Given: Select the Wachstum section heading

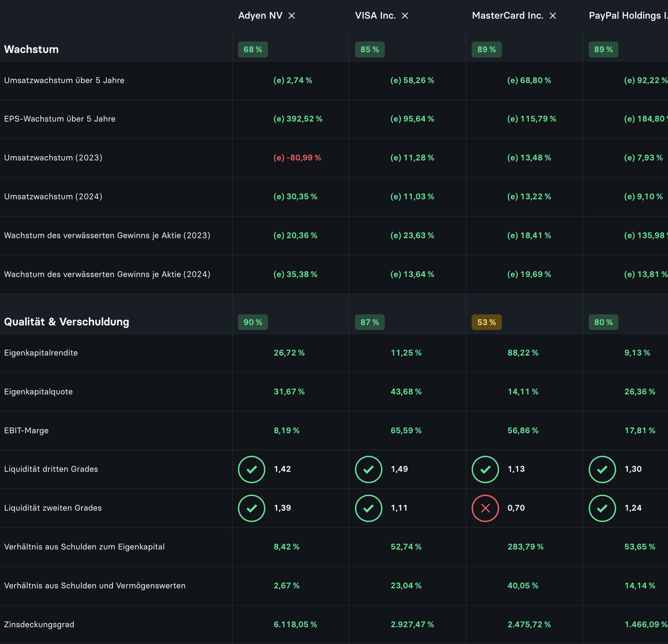Looking at the screenshot, I should point(31,50).
